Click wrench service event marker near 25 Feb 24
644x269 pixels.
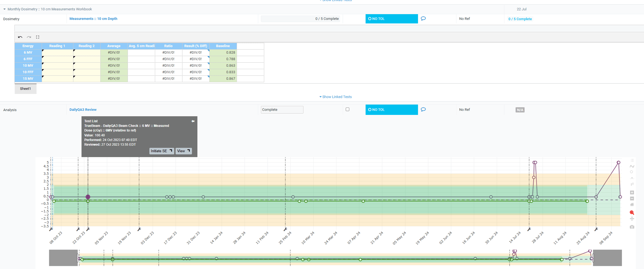285,229
